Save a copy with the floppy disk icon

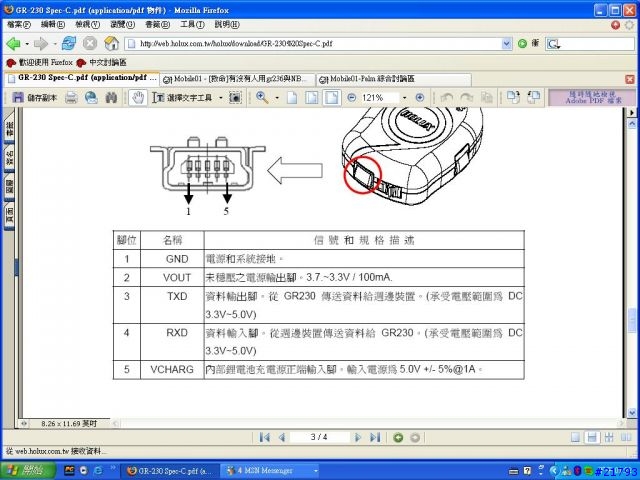click(18, 97)
